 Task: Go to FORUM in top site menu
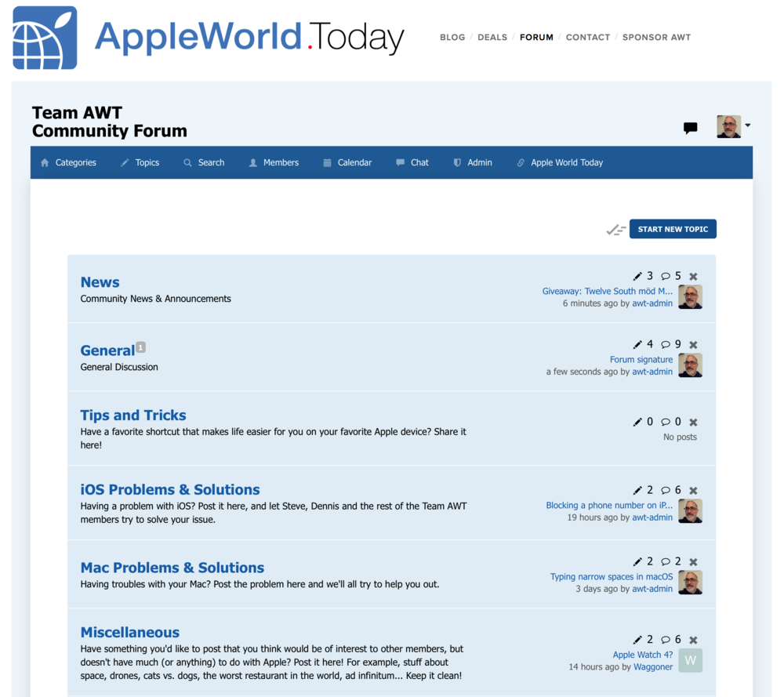536,37
